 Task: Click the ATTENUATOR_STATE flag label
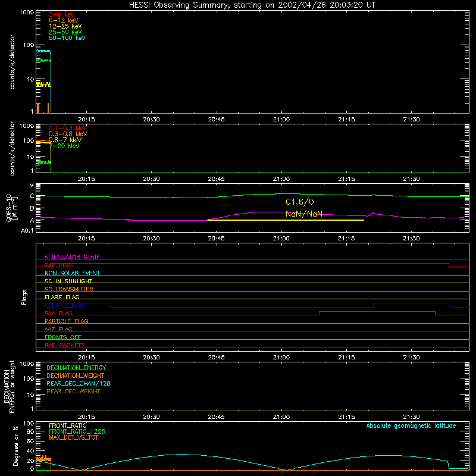(72, 257)
